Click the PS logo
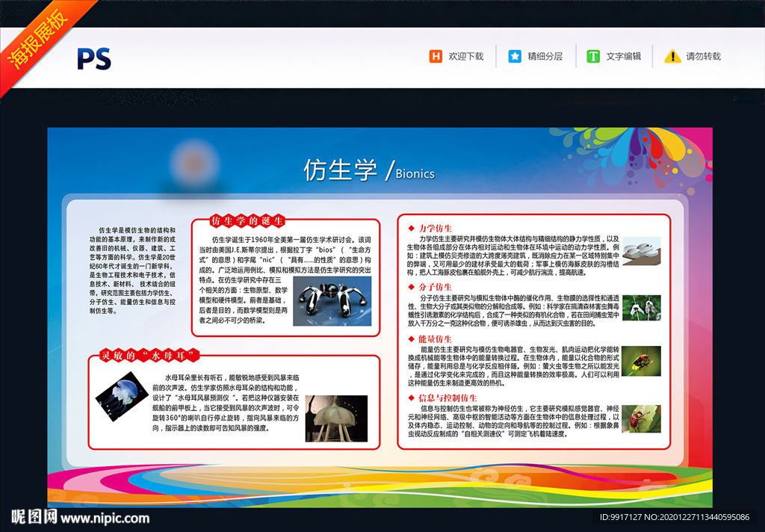This screenshot has width=765, height=532. tap(94, 59)
